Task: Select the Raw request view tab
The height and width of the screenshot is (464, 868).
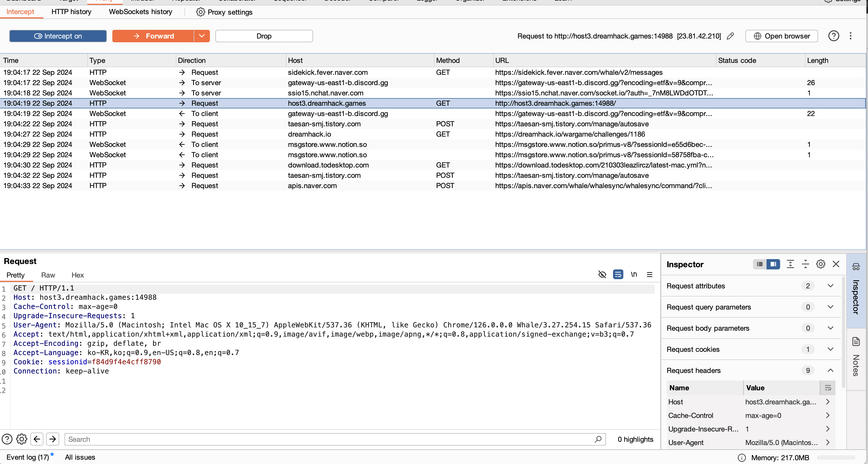Action: [48, 275]
